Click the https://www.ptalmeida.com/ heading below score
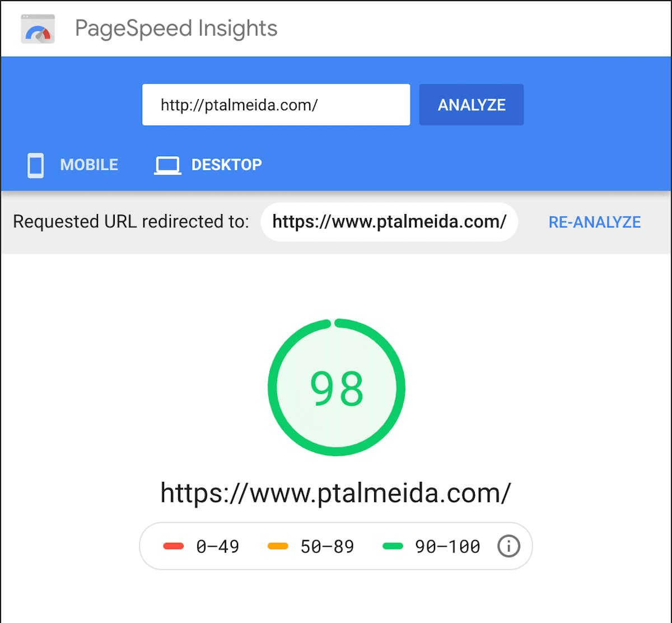The image size is (672, 623). (x=335, y=493)
